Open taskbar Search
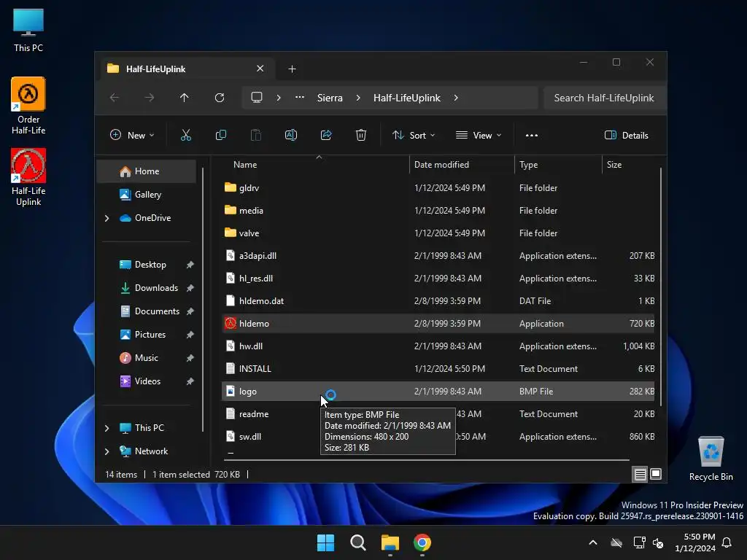Image resolution: width=747 pixels, height=560 pixels. (357, 542)
